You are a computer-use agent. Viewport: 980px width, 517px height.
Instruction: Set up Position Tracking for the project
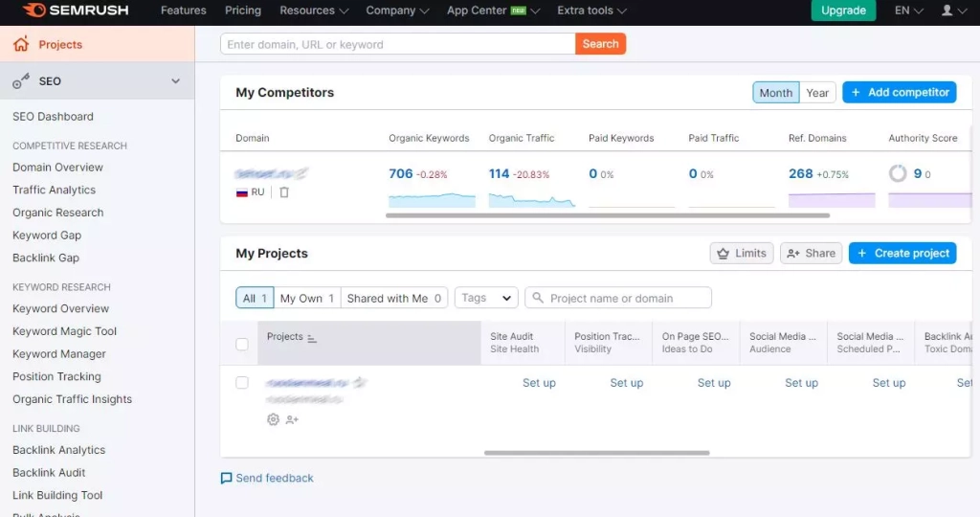click(x=626, y=383)
